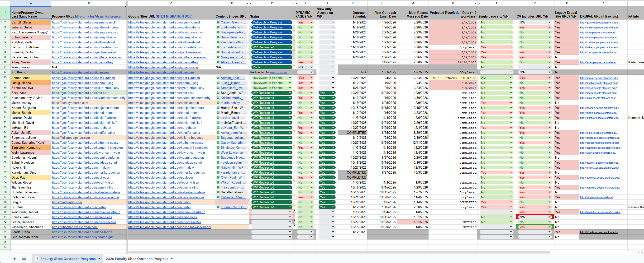Add a new sheet with the plus icon

point(14,259)
